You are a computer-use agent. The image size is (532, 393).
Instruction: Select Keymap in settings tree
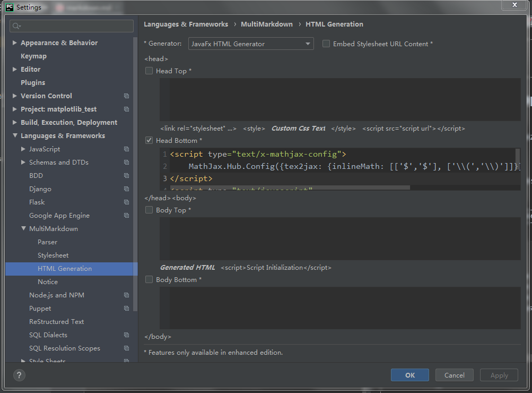pos(33,56)
